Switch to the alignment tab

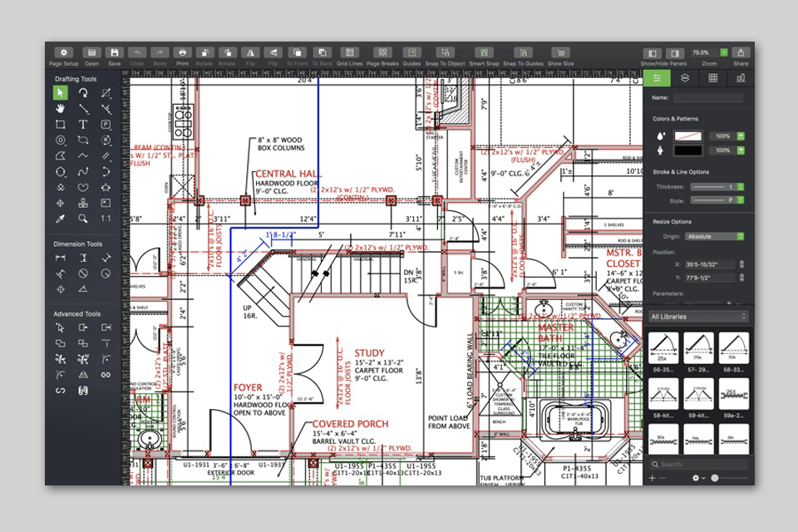741,78
